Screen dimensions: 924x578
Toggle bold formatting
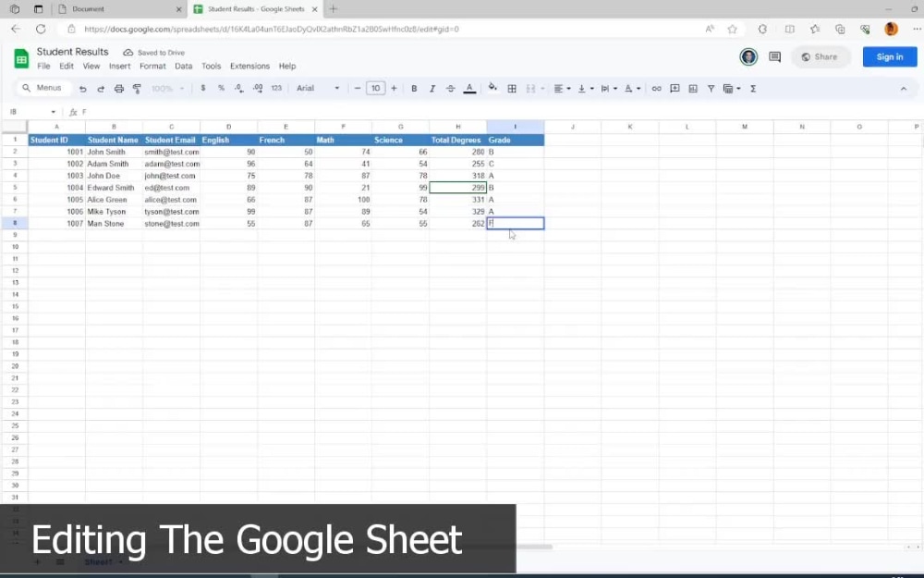point(414,88)
